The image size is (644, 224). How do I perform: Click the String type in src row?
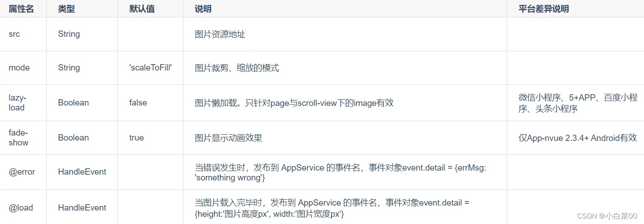click(x=69, y=34)
